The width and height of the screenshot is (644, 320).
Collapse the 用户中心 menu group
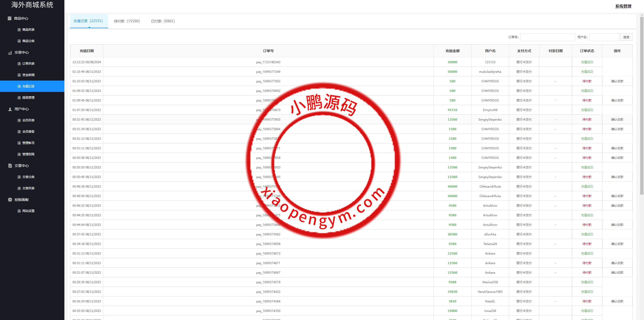pyautogui.click(x=22, y=109)
